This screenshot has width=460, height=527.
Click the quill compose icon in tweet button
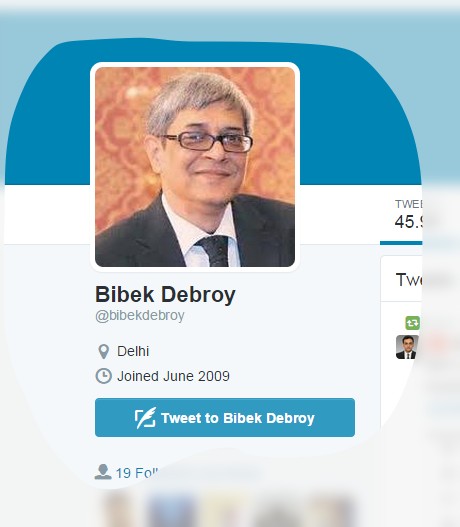tap(145, 418)
